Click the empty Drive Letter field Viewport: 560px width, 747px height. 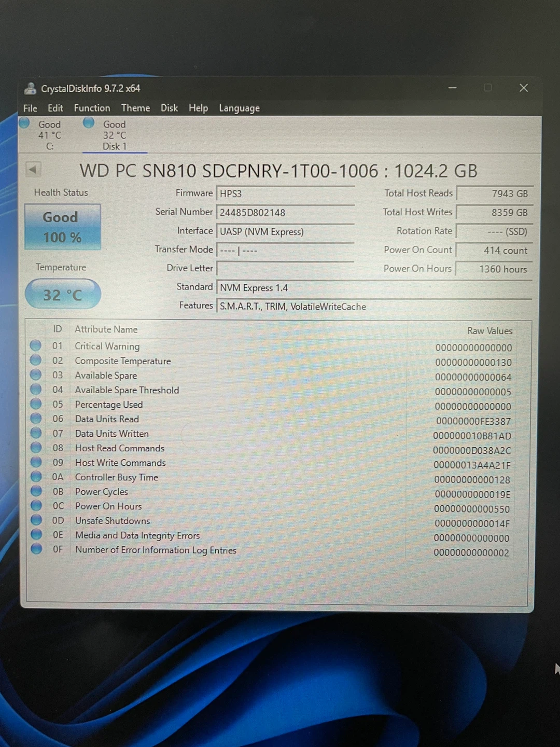point(285,269)
